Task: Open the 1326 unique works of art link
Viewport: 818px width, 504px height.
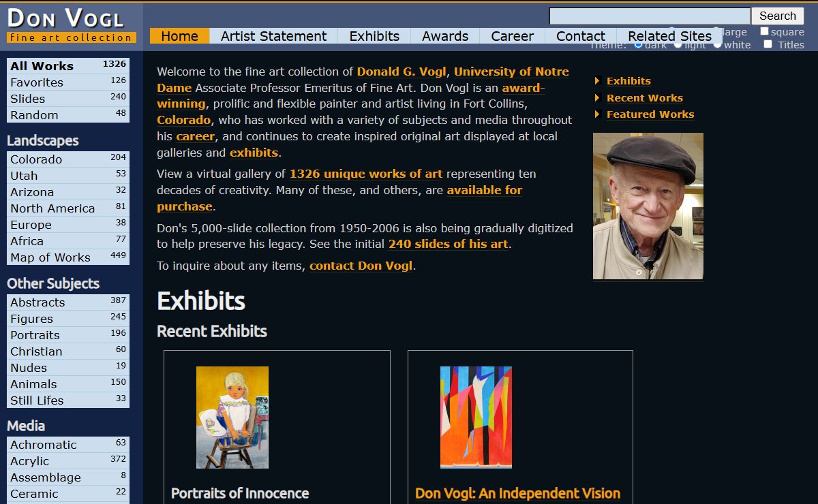Action: [366, 174]
